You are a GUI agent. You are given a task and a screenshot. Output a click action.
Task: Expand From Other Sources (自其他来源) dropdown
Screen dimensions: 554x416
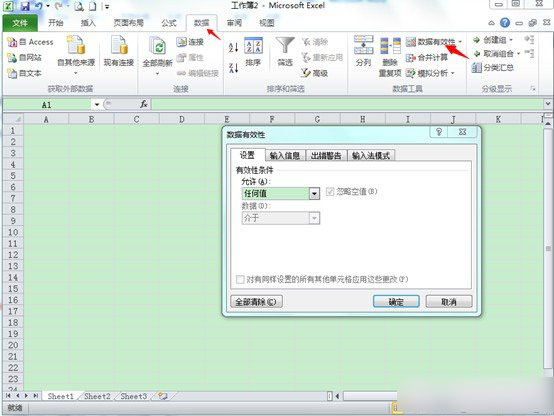[x=76, y=74]
